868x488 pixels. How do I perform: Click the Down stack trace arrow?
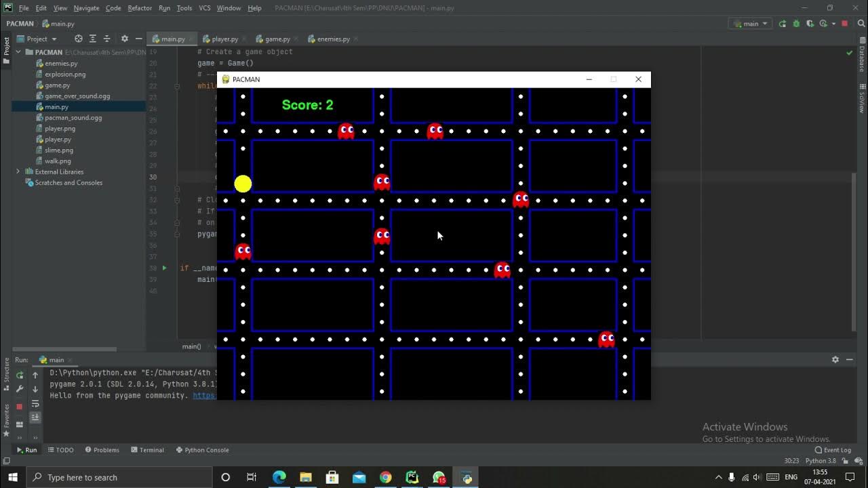point(35,389)
